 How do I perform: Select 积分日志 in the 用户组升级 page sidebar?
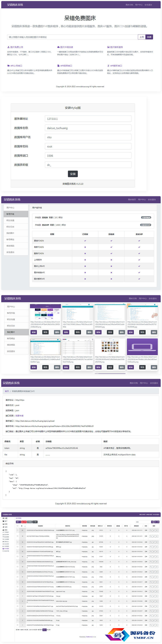coord(16,227)
